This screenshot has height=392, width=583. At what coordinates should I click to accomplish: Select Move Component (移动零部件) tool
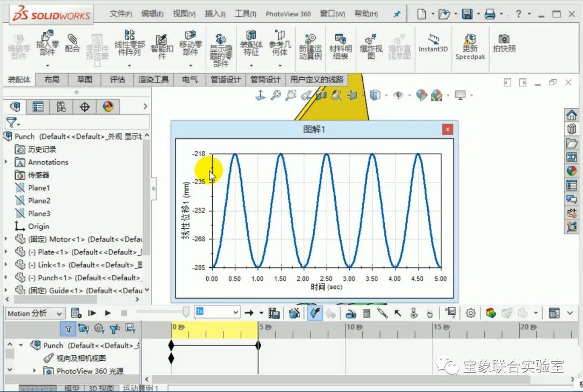[x=191, y=44]
